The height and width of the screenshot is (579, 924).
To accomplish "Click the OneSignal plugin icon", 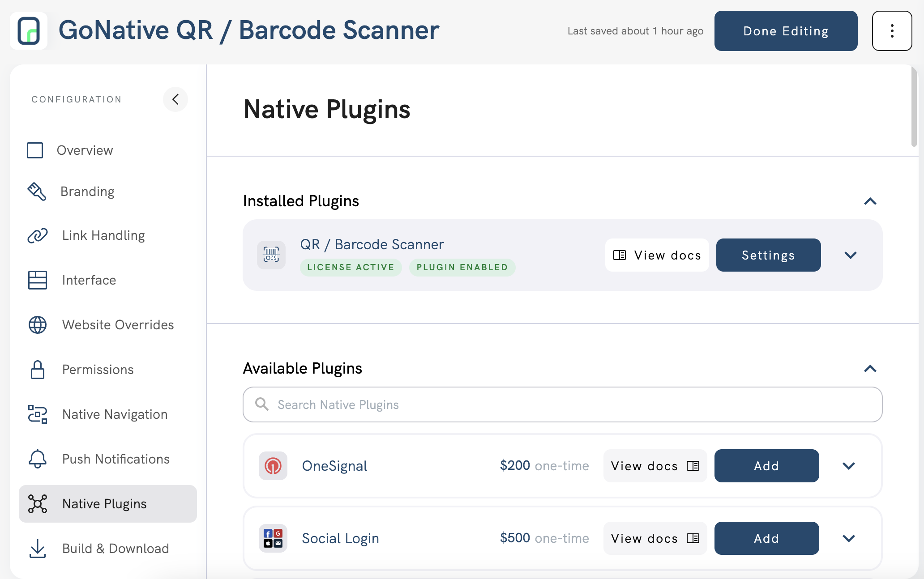I will click(x=273, y=466).
